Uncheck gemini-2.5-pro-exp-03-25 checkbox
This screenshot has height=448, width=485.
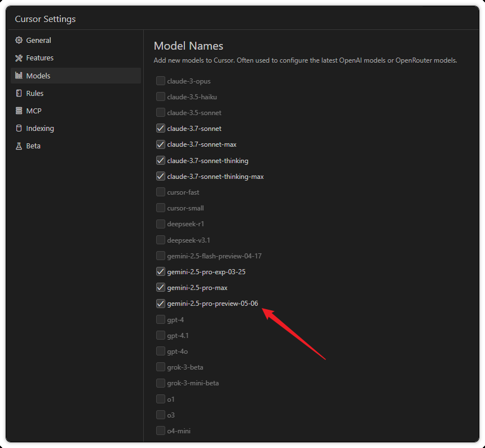(x=161, y=271)
